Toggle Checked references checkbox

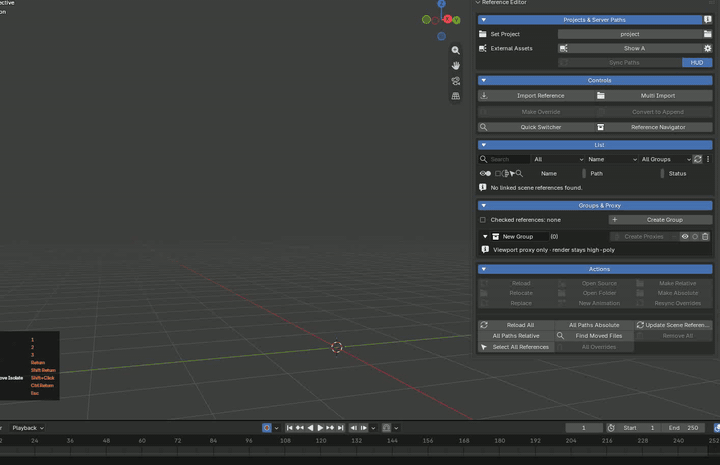(x=483, y=220)
